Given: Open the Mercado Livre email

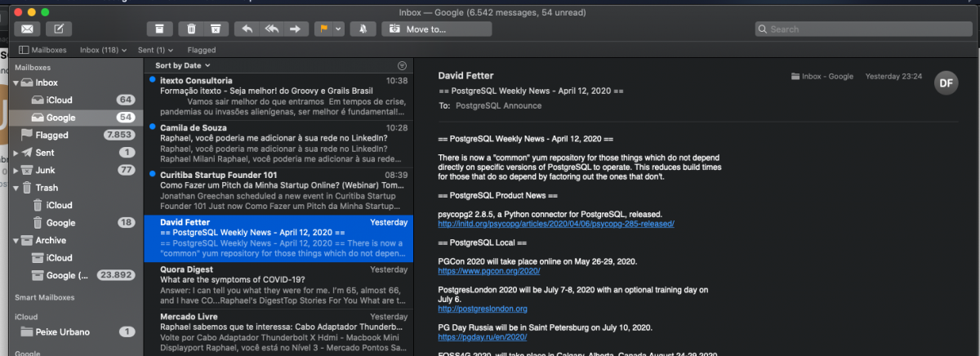Looking at the screenshot, I should tap(278, 332).
